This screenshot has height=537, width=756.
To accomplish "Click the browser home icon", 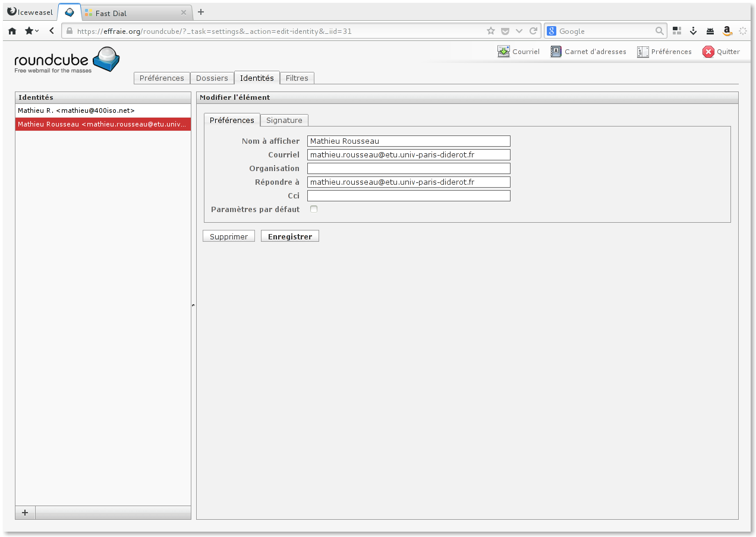I will [12, 31].
